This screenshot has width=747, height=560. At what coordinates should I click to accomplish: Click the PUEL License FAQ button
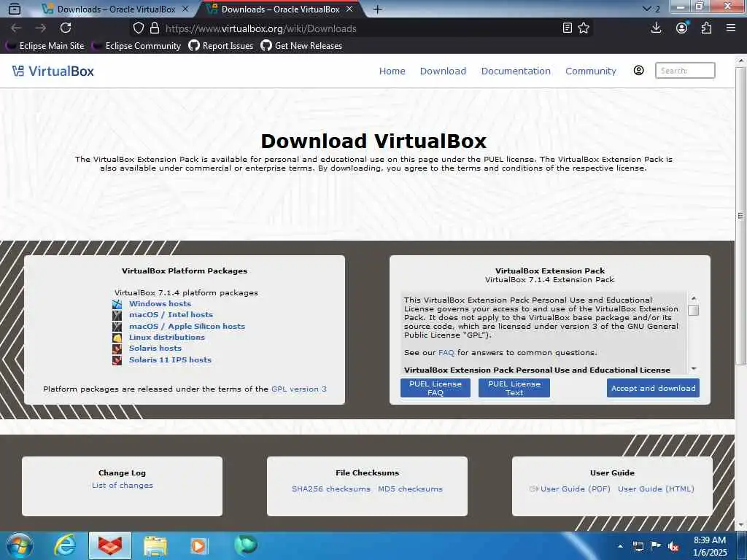[x=435, y=388]
